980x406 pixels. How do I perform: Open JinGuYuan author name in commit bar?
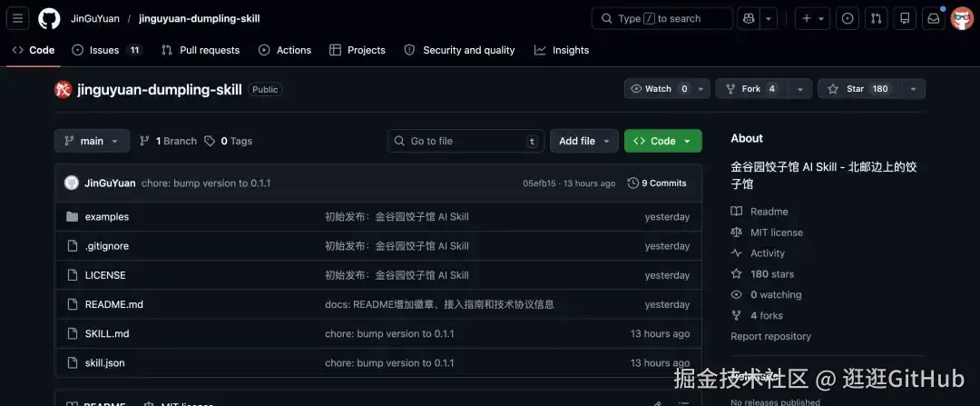pyautogui.click(x=110, y=183)
